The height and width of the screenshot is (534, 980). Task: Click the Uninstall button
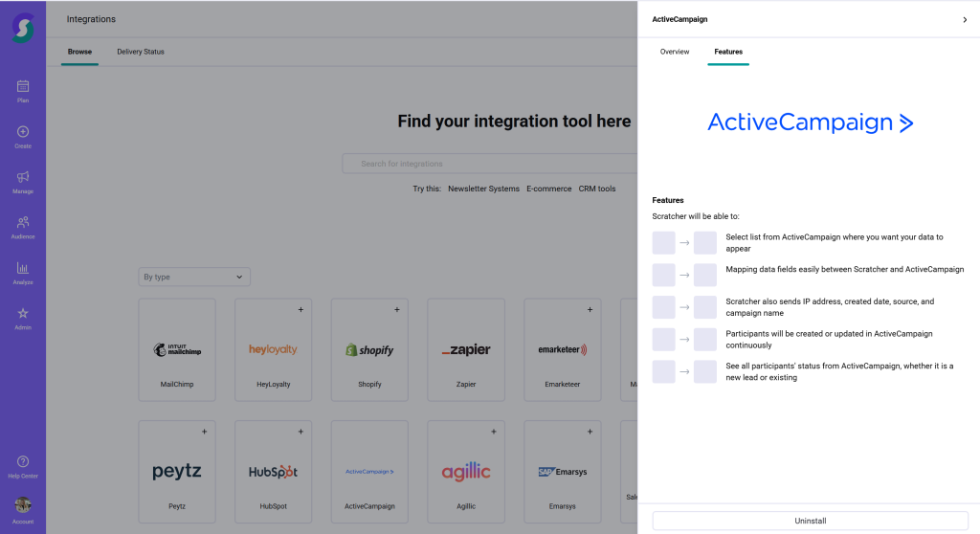pos(810,521)
